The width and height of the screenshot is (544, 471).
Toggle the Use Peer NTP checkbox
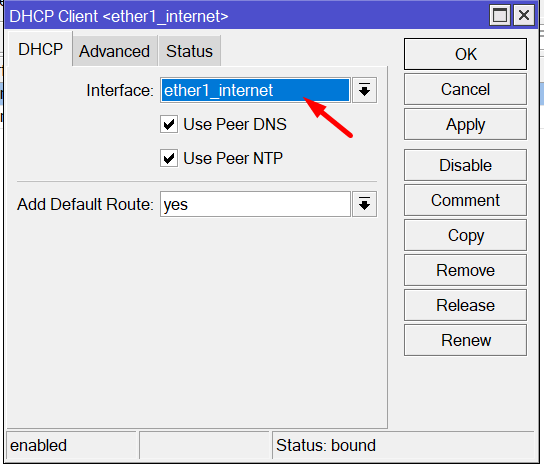point(169,158)
